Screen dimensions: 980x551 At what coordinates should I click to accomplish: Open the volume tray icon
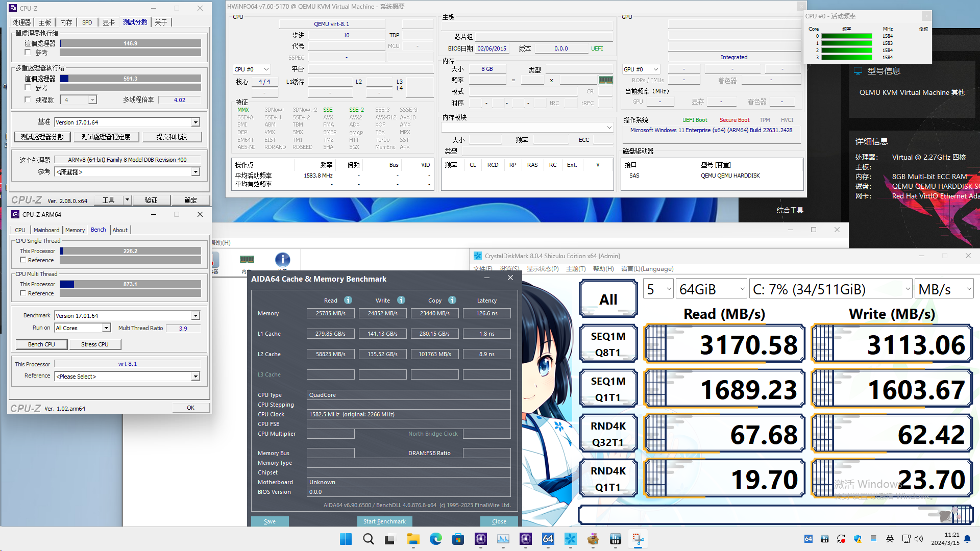click(919, 539)
